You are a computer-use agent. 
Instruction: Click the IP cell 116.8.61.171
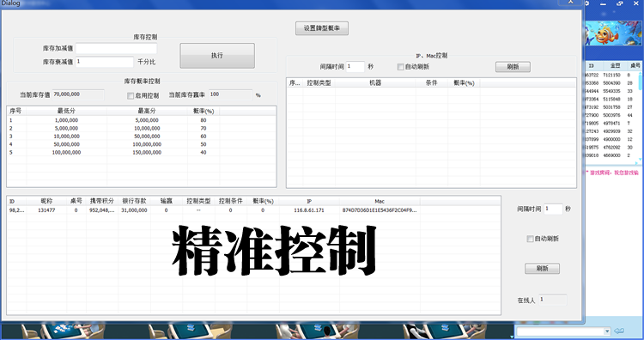click(x=309, y=210)
